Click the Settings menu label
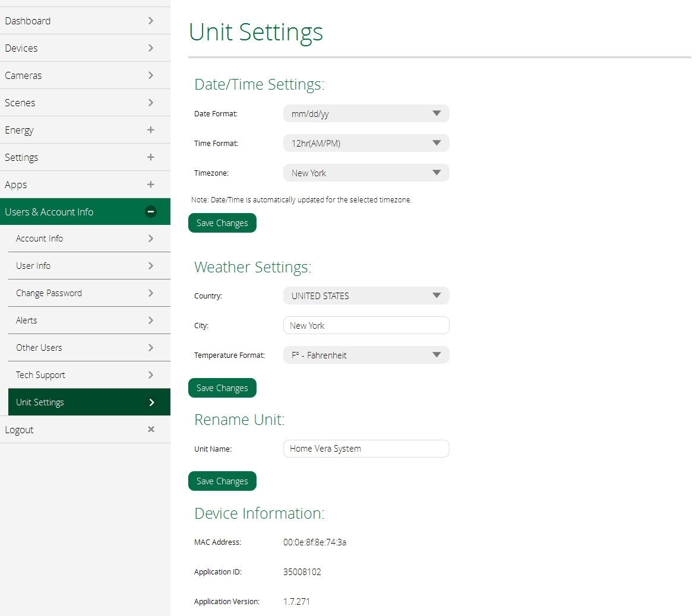Image resolution: width=696 pixels, height=616 pixels. point(21,157)
